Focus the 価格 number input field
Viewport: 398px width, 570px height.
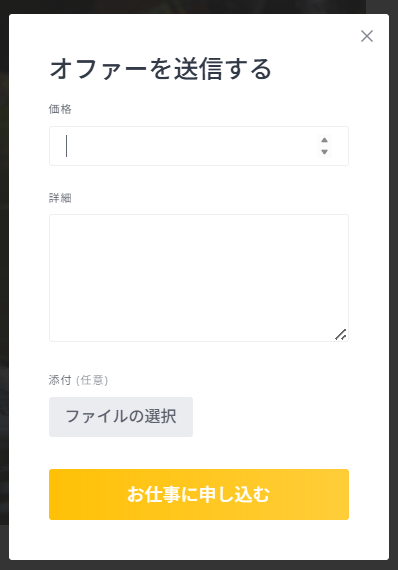[x=199, y=146]
